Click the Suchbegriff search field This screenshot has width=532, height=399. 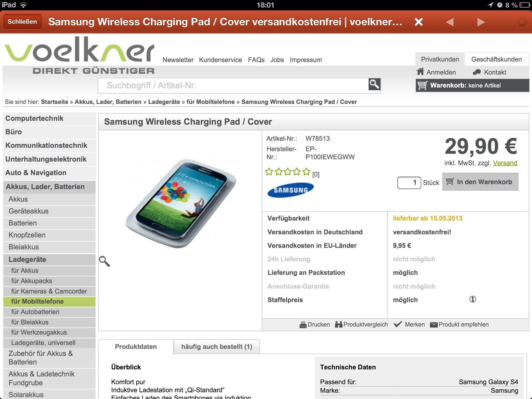[x=233, y=85]
